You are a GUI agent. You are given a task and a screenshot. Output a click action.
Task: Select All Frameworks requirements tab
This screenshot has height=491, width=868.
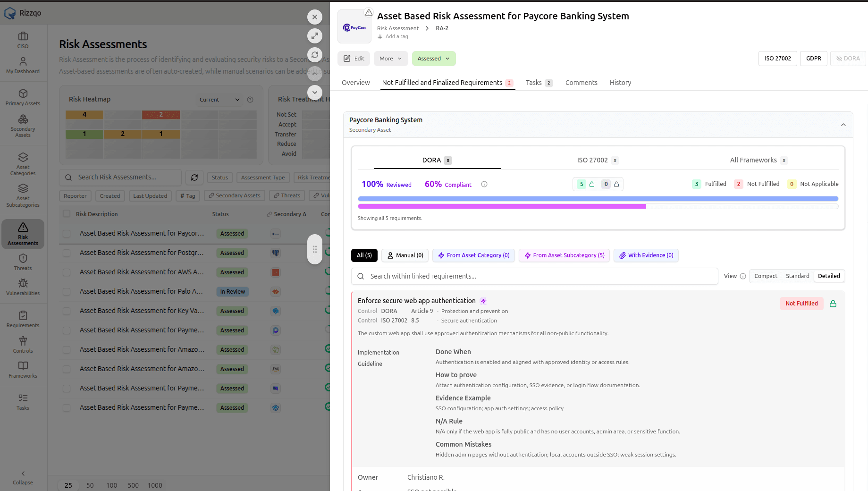[x=758, y=160]
